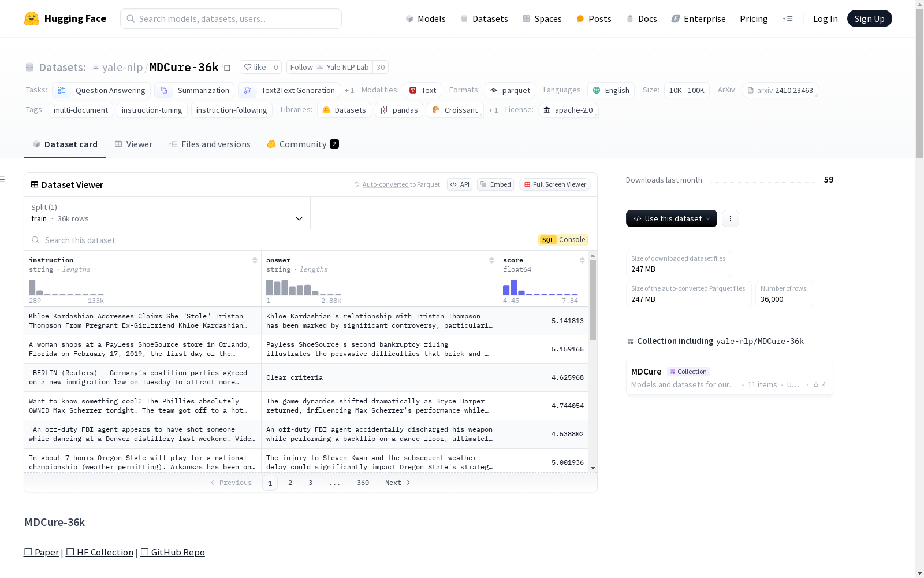Go to page 2 of viewer

[290, 483]
